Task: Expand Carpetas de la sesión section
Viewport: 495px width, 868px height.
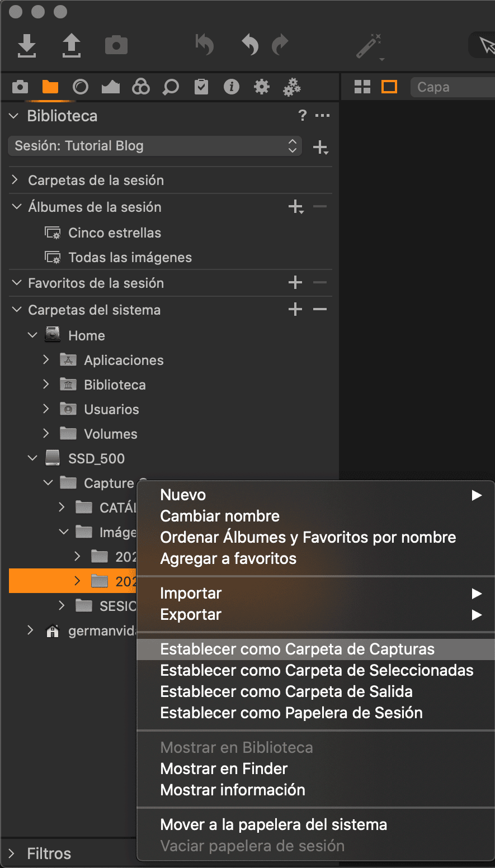Action: tap(16, 180)
